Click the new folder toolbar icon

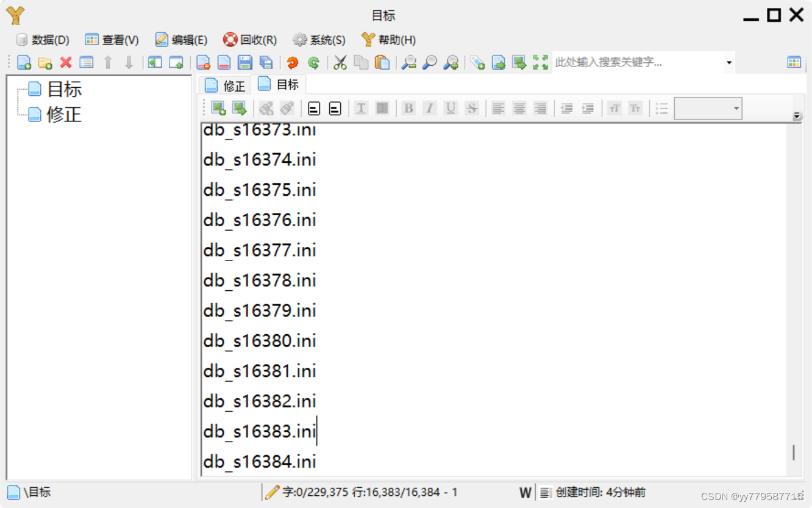(45, 62)
